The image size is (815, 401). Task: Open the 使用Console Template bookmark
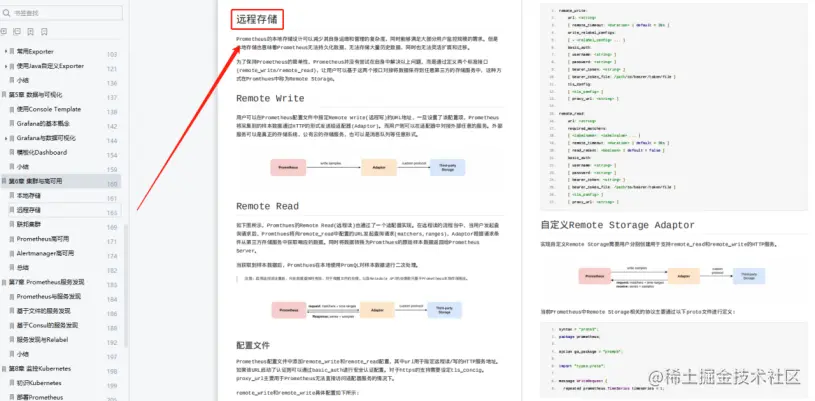click(x=49, y=109)
